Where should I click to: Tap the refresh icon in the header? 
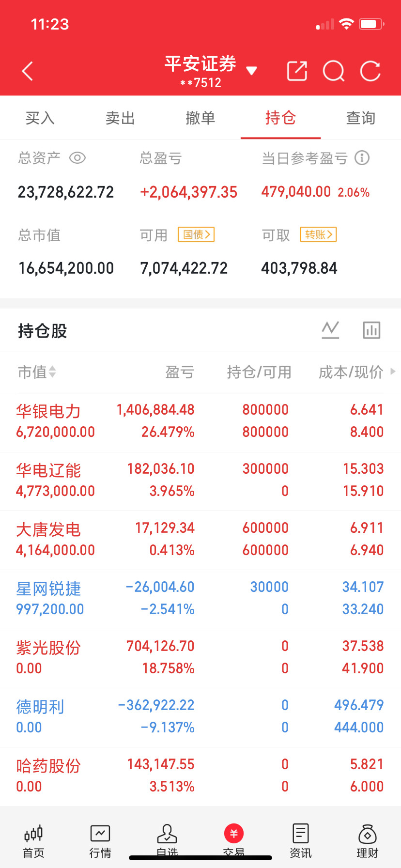[370, 71]
